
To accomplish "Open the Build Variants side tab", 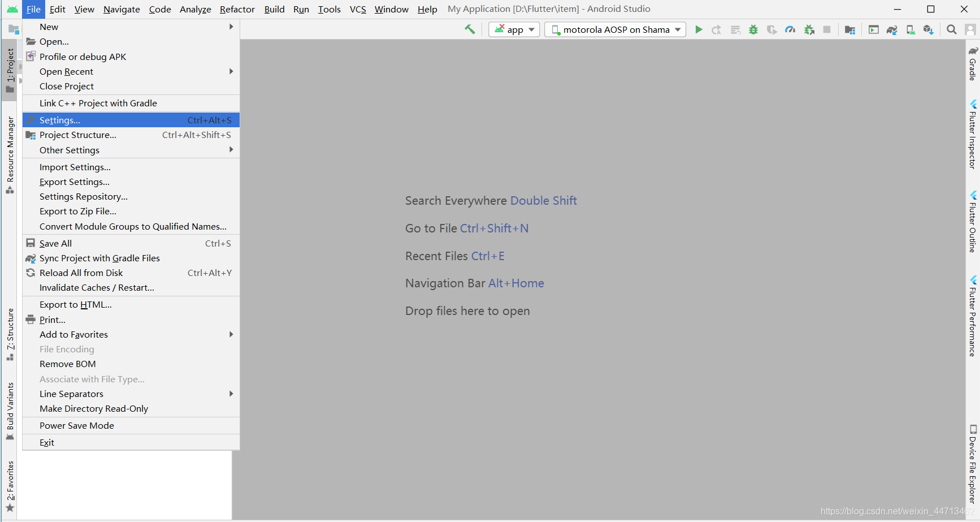I will [10, 411].
